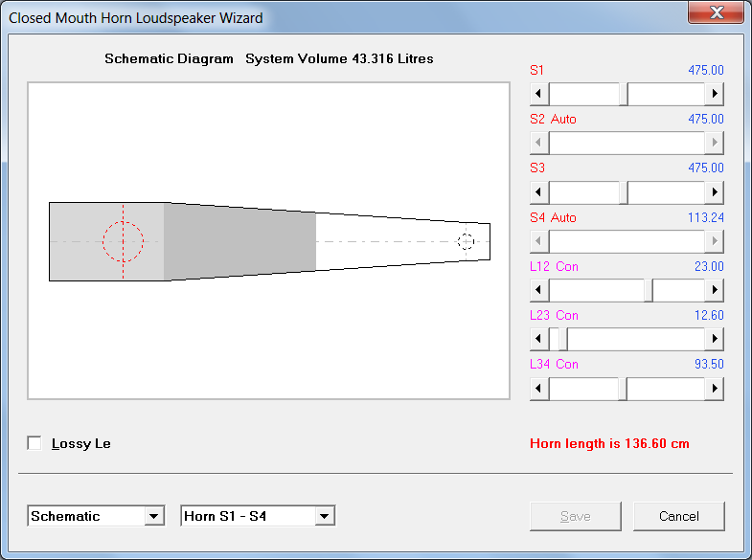Close the Closed Mouth Horn Loudspeaker Wizard
The width and height of the screenshot is (752, 560).
(716, 12)
